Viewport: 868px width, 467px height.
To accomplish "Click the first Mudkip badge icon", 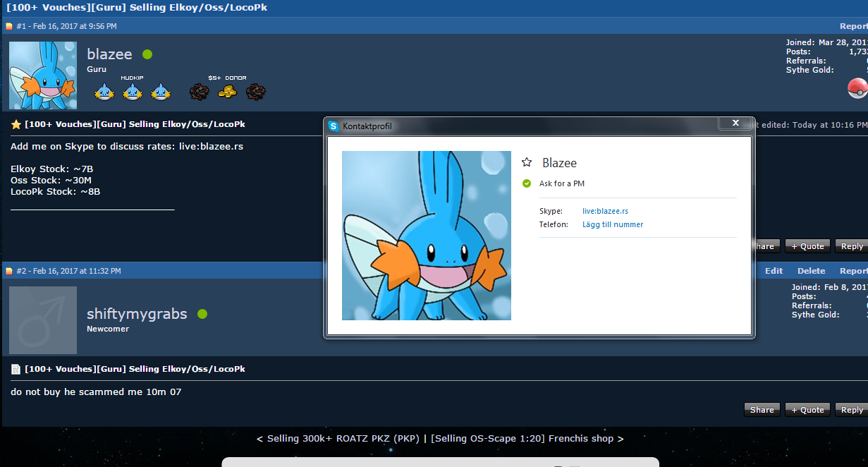I will pyautogui.click(x=104, y=91).
